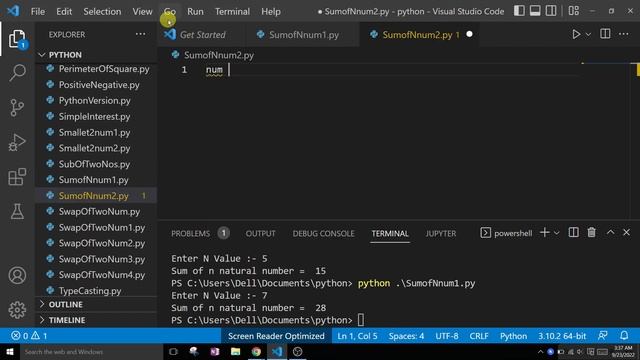Switch to SumofNnum1.py editor tab
Viewport: 640px width, 360px height.
point(304,35)
